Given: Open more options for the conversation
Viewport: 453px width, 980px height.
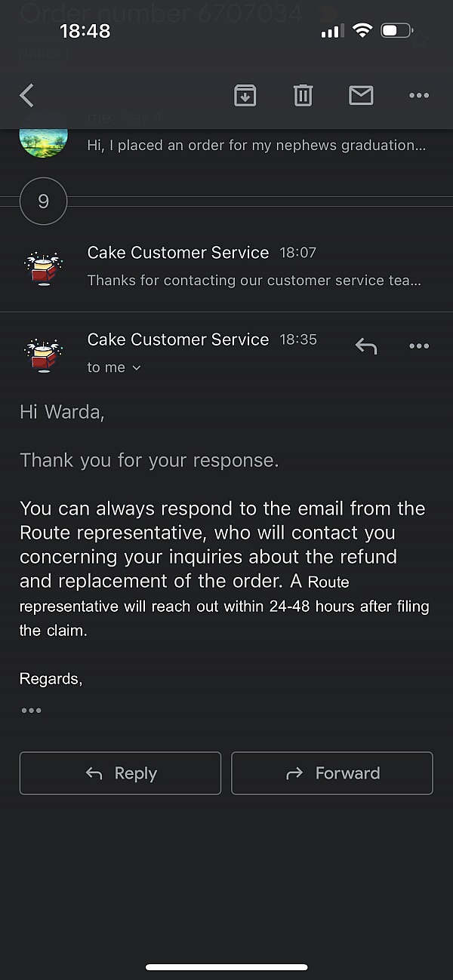Looking at the screenshot, I should pos(419,95).
